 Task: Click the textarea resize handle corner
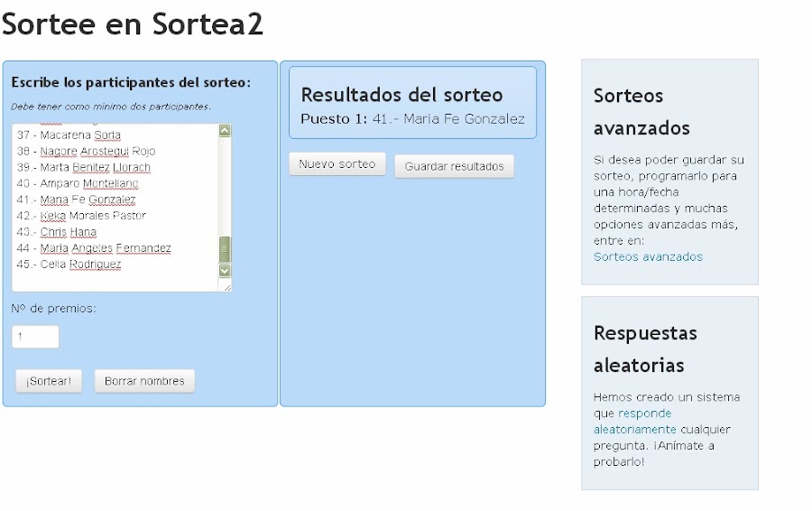tap(226, 286)
